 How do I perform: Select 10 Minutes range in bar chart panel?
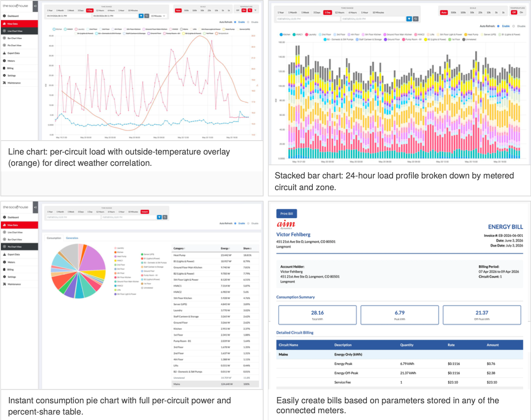point(378,13)
